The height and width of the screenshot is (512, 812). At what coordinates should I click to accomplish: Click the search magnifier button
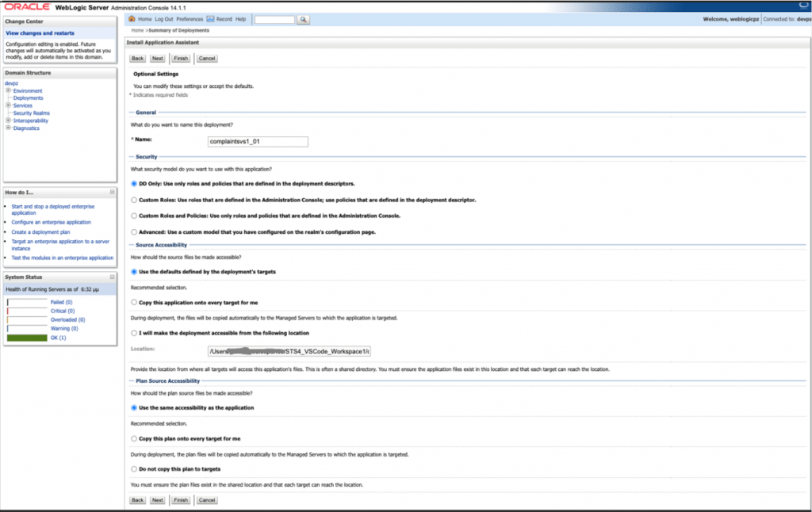tap(304, 20)
